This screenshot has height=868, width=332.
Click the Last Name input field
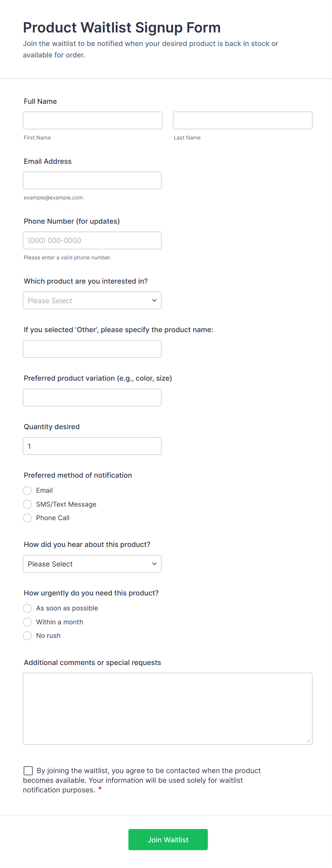(x=242, y=120)
